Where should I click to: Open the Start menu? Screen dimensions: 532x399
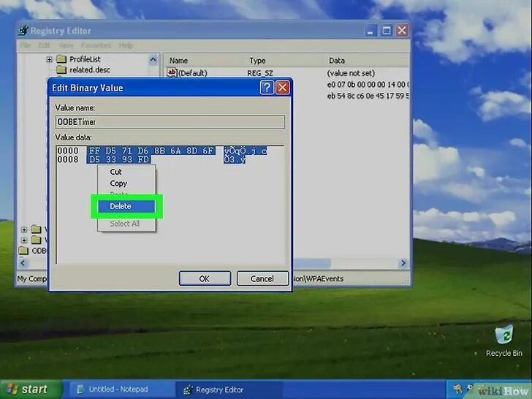[31, 389]
